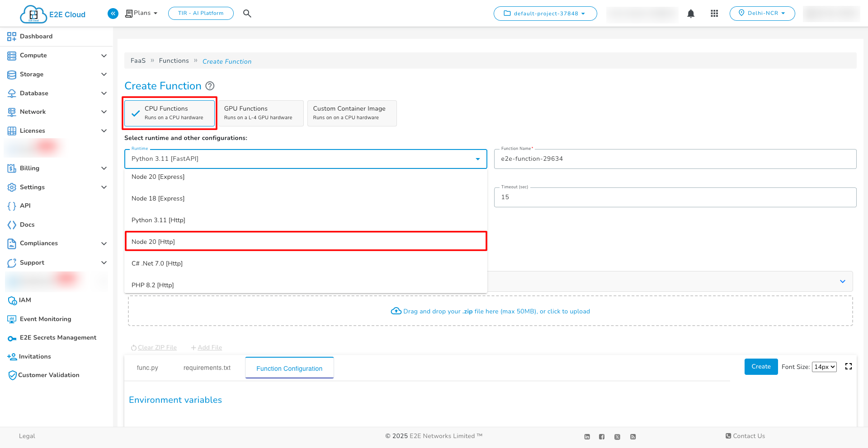Click the Dashboard sidebar icon
868x448 pixels.
(12, 37)
